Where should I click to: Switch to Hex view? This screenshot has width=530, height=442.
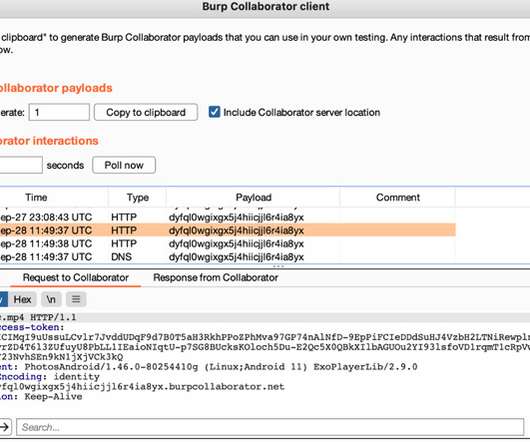(22, 299)
